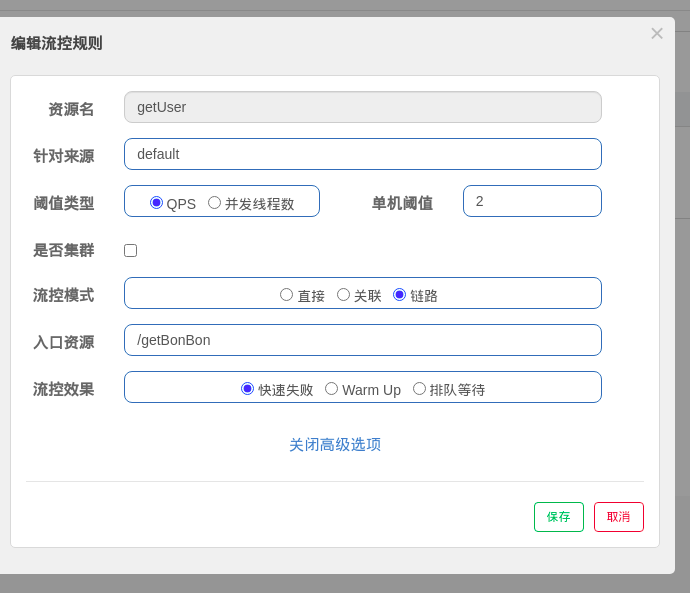Select the QPS threshold type radio
Image resolution: width=690 pixels, height=593 pixels.
156,202
